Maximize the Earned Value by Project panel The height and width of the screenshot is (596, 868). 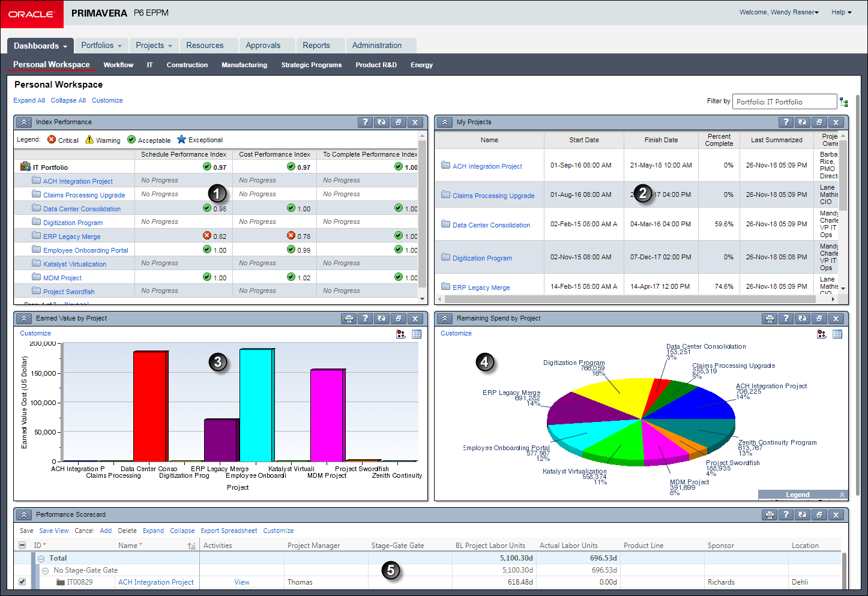click(399, 318)
